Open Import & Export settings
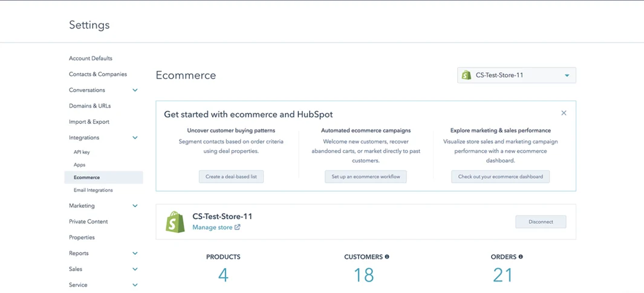644x293 pixels. coord(89,122)
